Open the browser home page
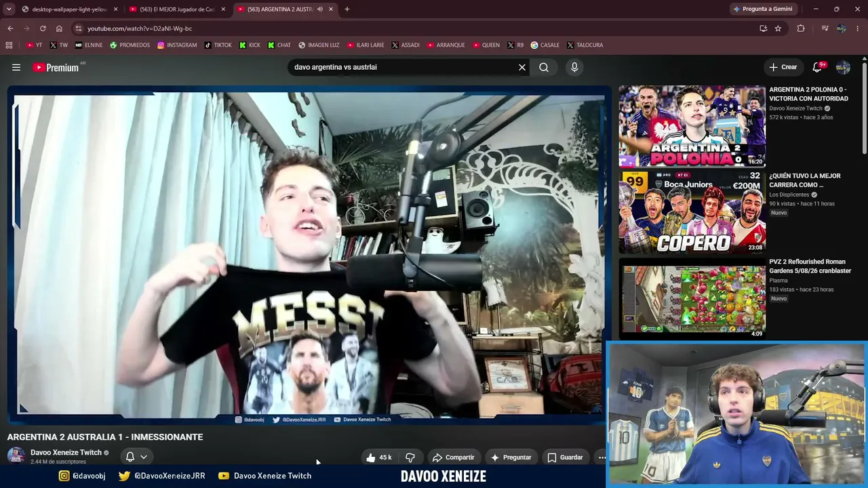This screenshot has height=488, width=868. (x=59, y=28)
